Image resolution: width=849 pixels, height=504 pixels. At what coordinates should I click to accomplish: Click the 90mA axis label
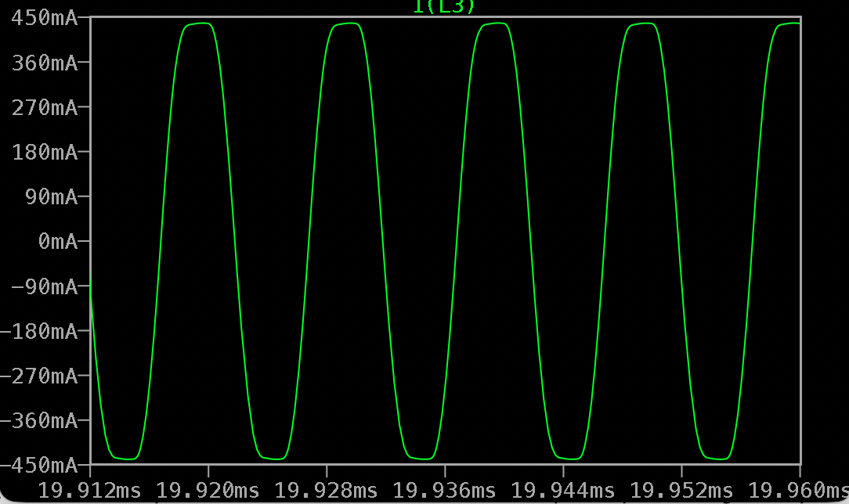tap(52, 197)
